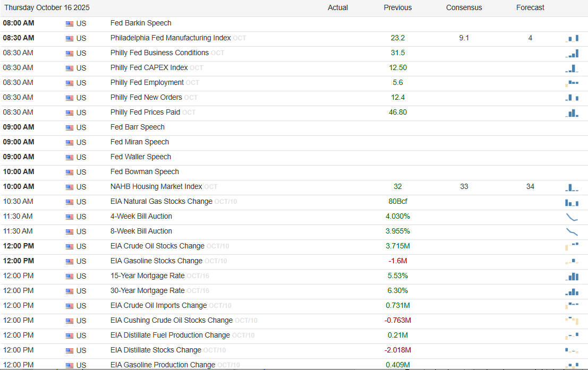Open Philadelphia Fed Manufacturing Index link
This screenshot has height=370, width=588.
171,38
